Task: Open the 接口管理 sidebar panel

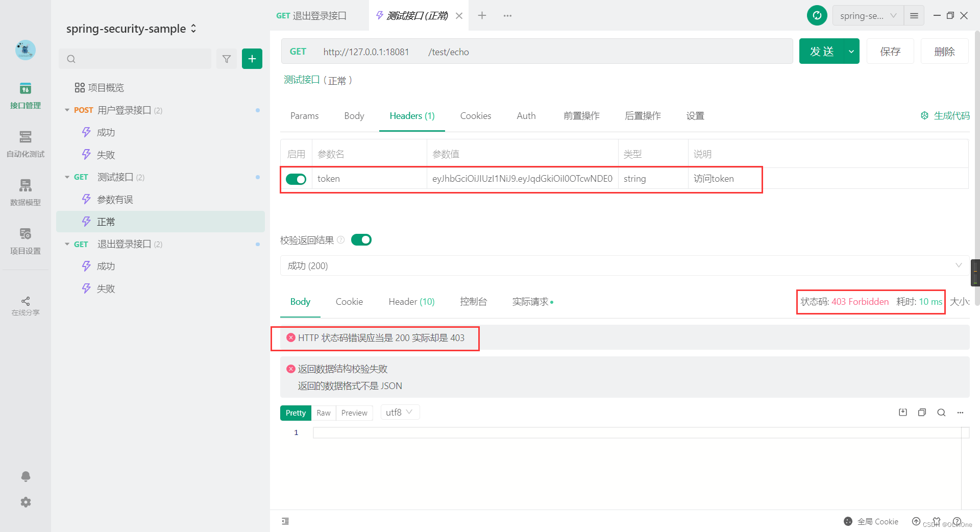Action: 25,96
